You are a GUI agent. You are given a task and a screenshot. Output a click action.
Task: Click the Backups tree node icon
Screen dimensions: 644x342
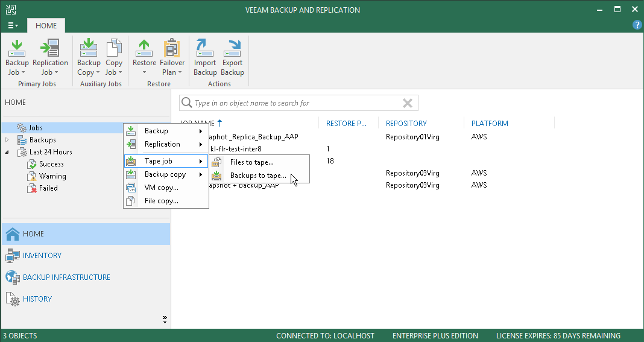[x=22, y=140]
